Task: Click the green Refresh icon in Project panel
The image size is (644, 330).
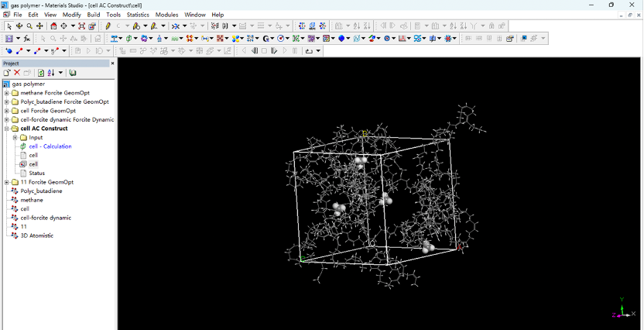Action: (x=41, y=73)
